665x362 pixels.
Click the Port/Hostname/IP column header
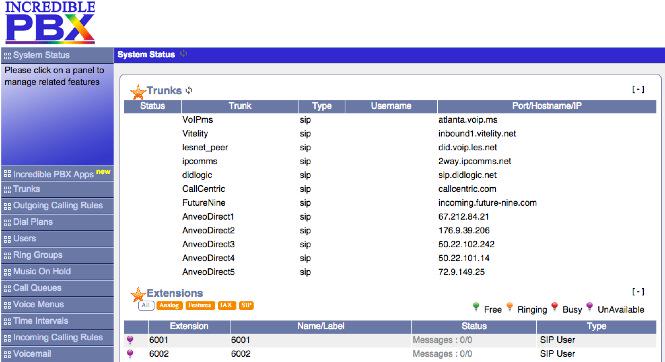coord(547,106)
